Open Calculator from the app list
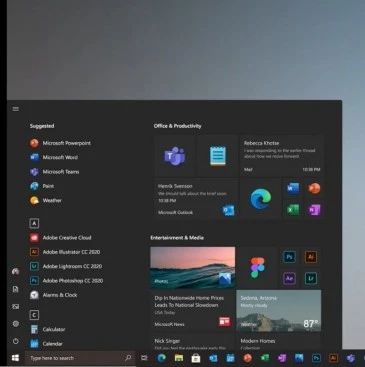 [48, 329]
